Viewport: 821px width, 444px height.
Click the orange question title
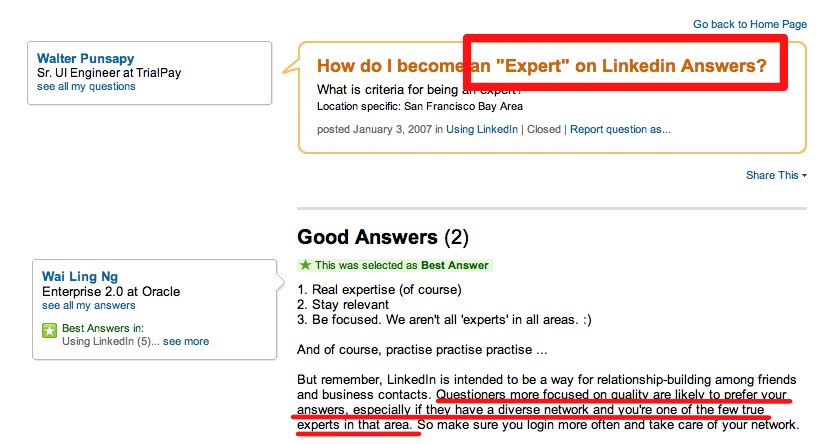[541, 67]
